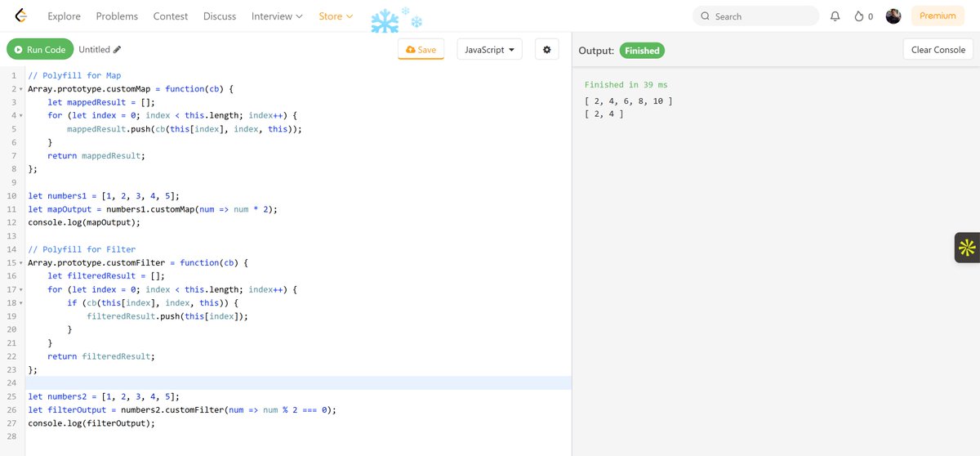Click the '// Polyfill for Filter' comment
Screen dimensions: 980x456
(82, 249)
